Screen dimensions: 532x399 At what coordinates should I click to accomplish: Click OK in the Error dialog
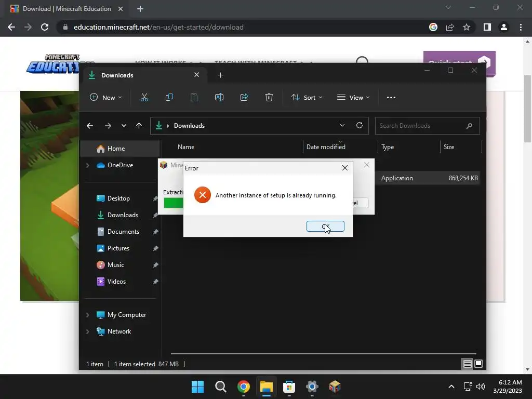point(325,227)
